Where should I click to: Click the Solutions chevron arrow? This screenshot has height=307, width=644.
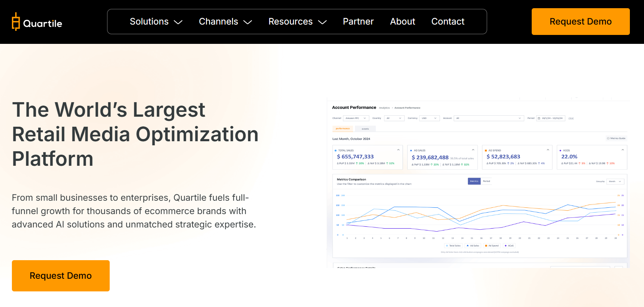178,22
